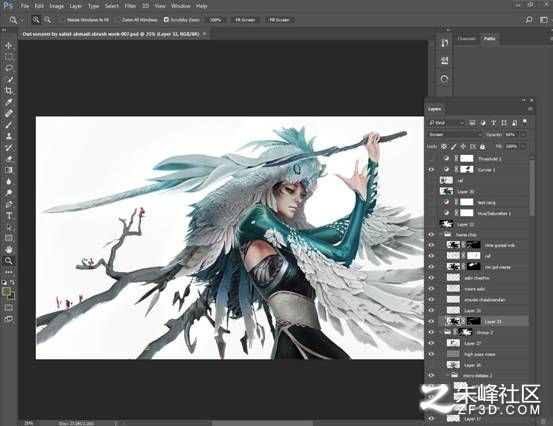Select the Pen tool

pyautogui.click(x=9, y=204)
